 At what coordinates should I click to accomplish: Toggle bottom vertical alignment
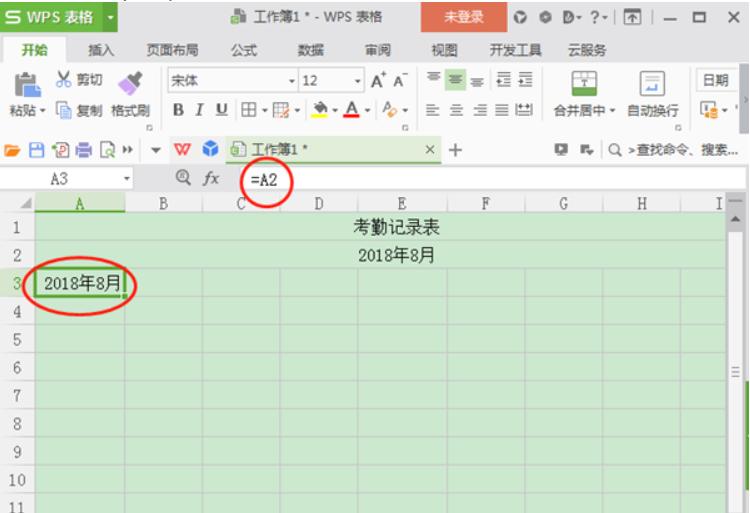click(x=477, y=81)
